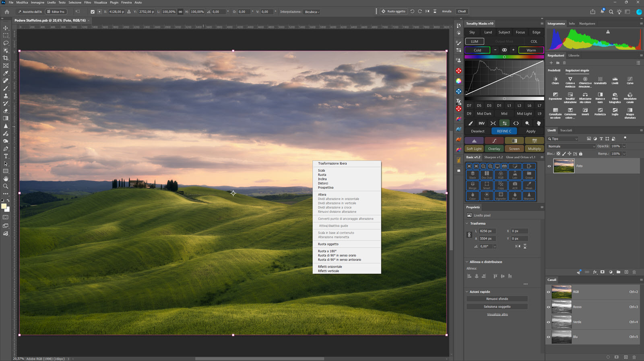
Task: Select the Foto layer thumbnail
Action: [x=563, y=166]
